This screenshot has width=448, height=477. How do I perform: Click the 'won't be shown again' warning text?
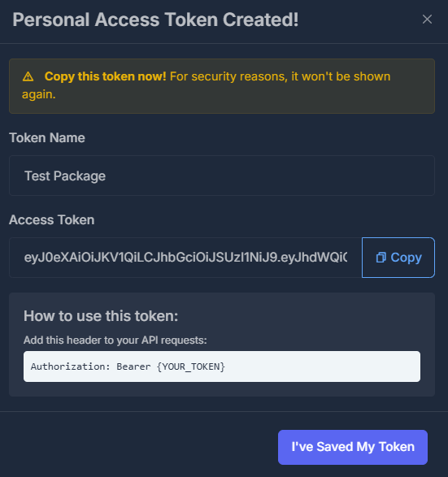pyautogui.click(x=206, y=85)
